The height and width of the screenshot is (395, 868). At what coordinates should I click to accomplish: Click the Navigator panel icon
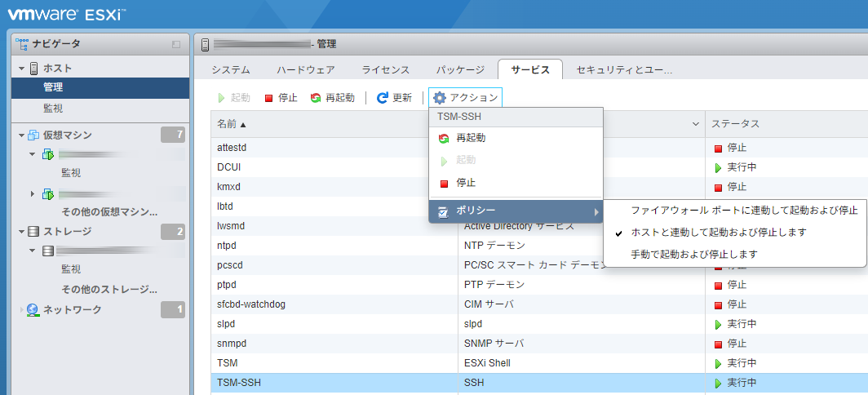click(x=22, y=44)
